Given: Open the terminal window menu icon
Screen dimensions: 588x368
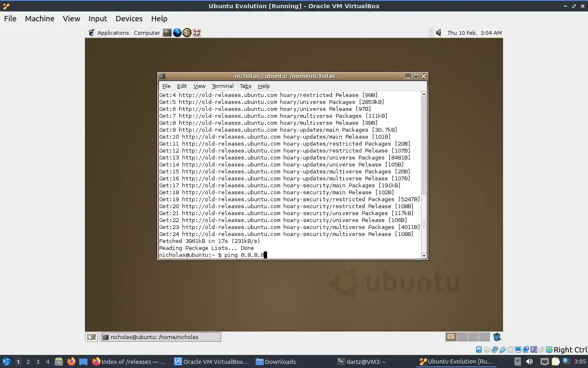Looking at the screenshot, I should (162, 76).
